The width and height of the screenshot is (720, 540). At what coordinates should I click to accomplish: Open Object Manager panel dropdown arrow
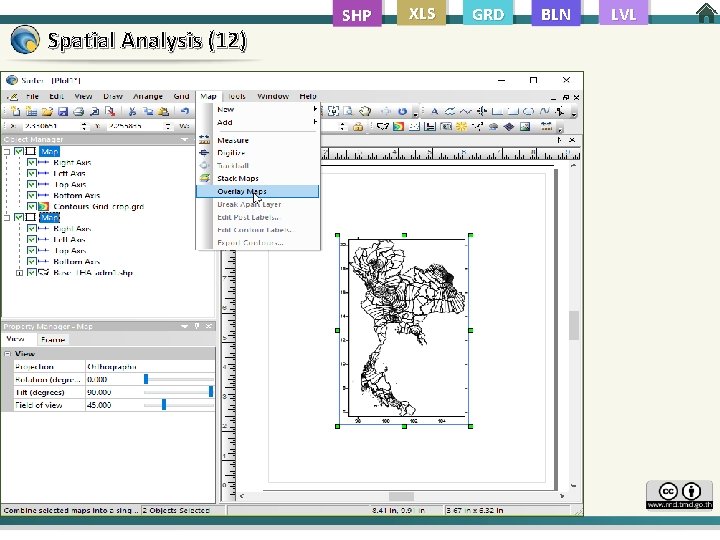[185, 140]
